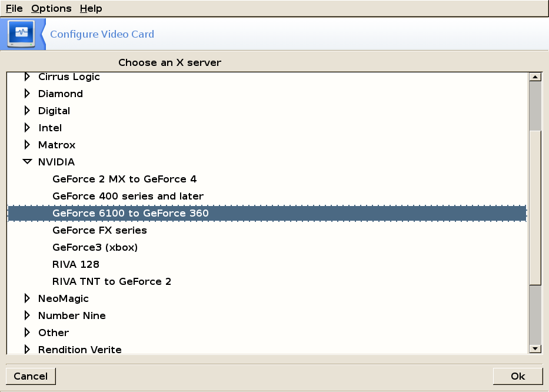549x392 pixels.
Task: Select GeForce 6100 to GeForce 360
Action: 267,213
